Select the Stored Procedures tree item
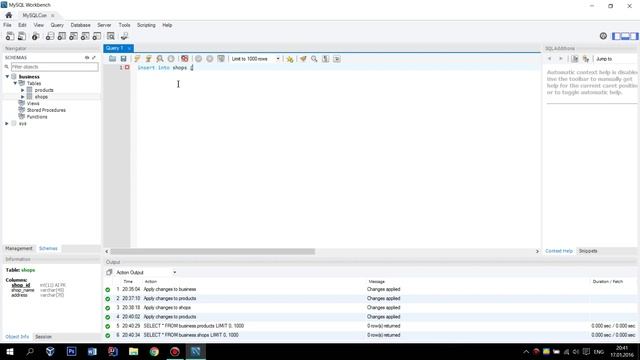Viewport: 640px width, 360px height. (46, 110)
